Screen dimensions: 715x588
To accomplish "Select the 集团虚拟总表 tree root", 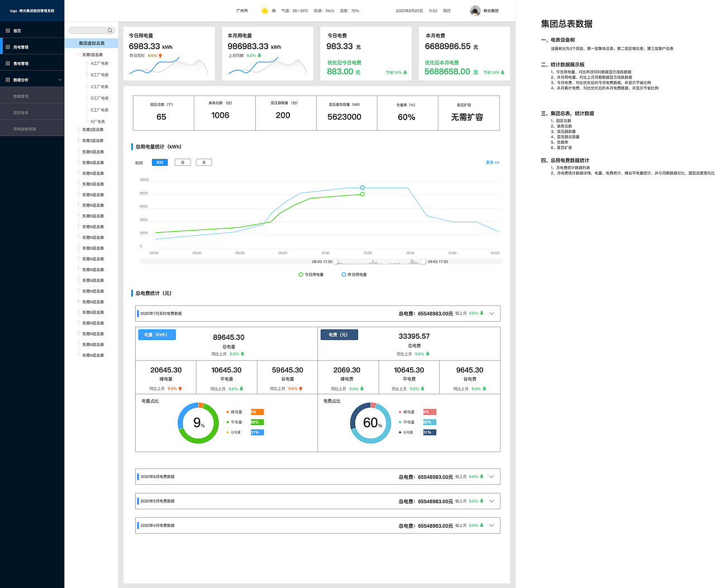I will [x=92, y=43].
